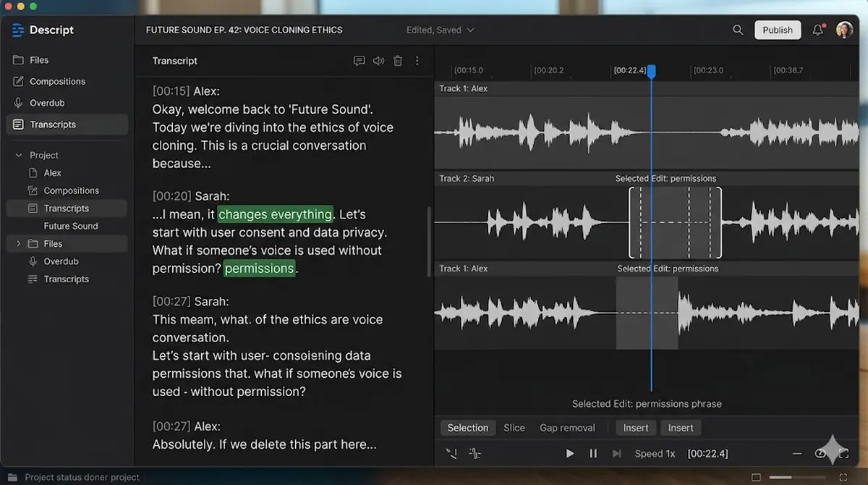Click the [00:20] Sarah: speaker label
The height and width of the screenshot is (485, 868).
(x=190, y=196)
